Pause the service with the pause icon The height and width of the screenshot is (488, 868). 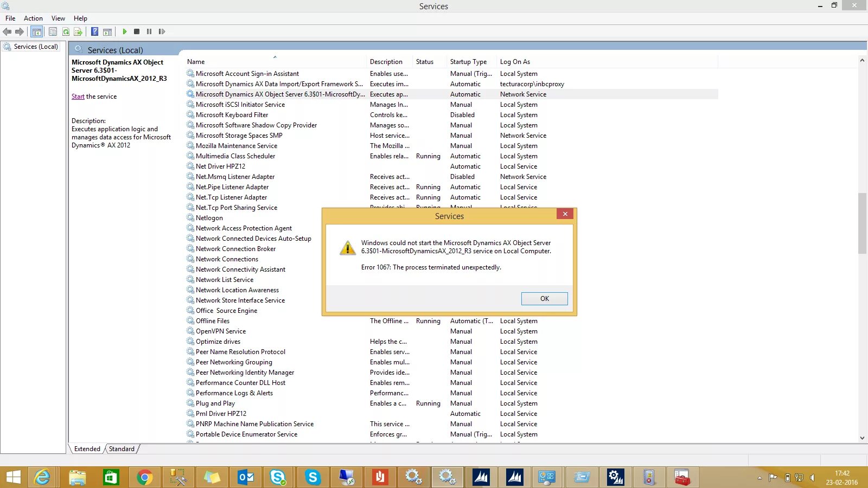coord(149,31)
